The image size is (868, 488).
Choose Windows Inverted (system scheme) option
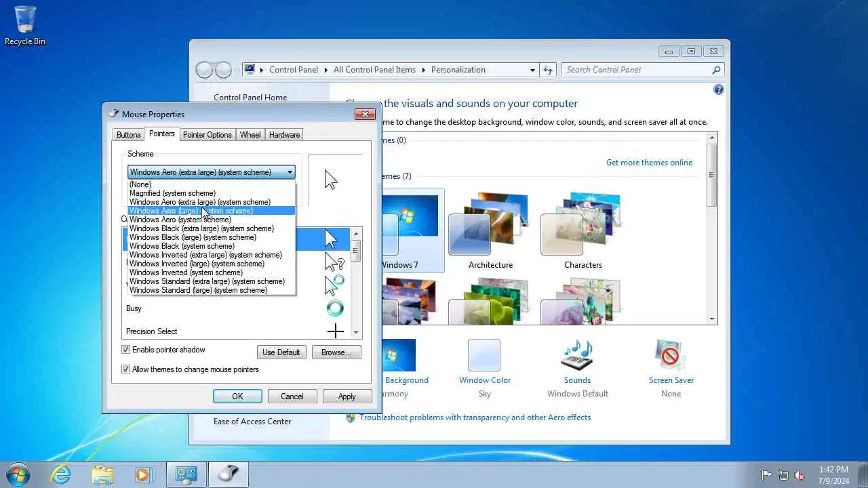click(212, 272)
